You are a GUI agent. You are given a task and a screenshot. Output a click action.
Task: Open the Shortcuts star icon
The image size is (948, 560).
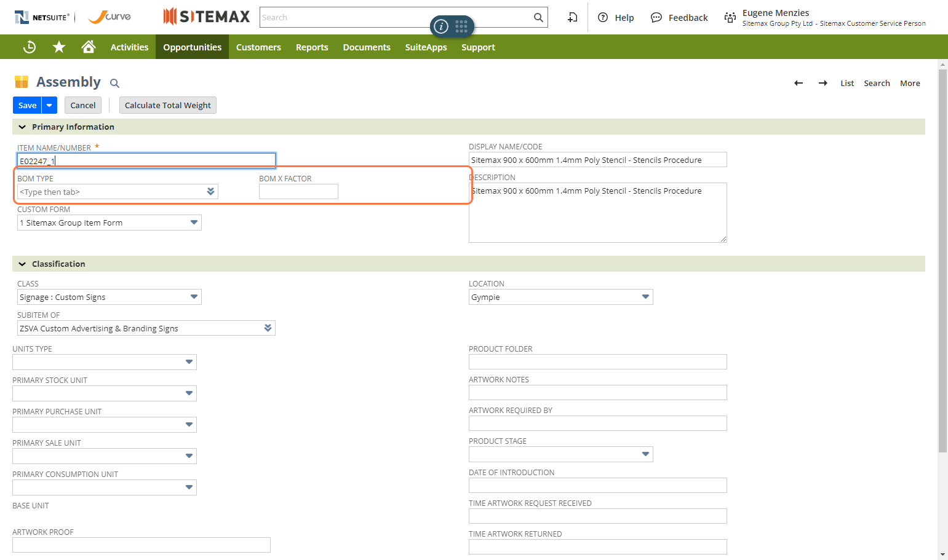click(59, 47)
